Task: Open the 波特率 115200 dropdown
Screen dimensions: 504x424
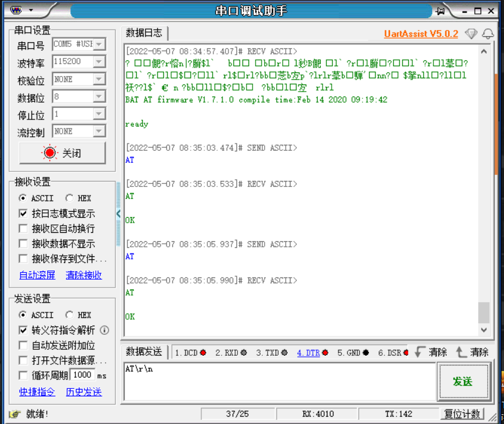Action: point(99,62)
